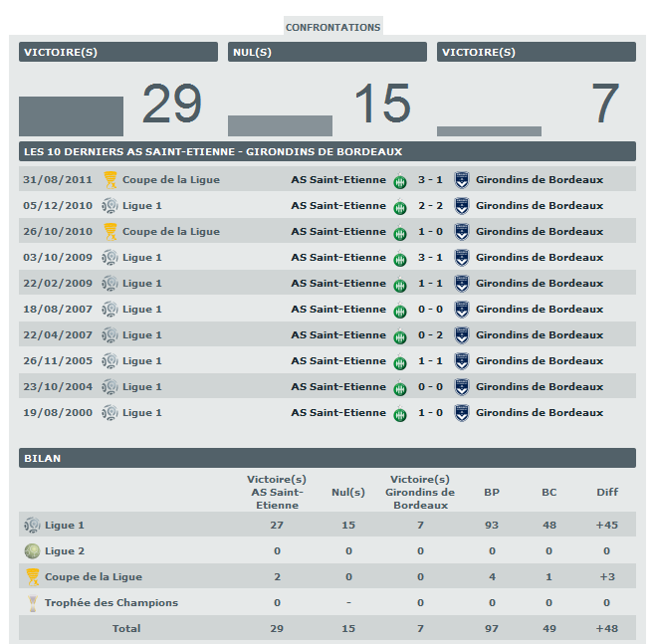This screenshot has width=655, height=644.
Task: Click the AS Saint-Etienne crest in 26/10/2010 row
Action: pyautogui.click(x=399, y=232)
